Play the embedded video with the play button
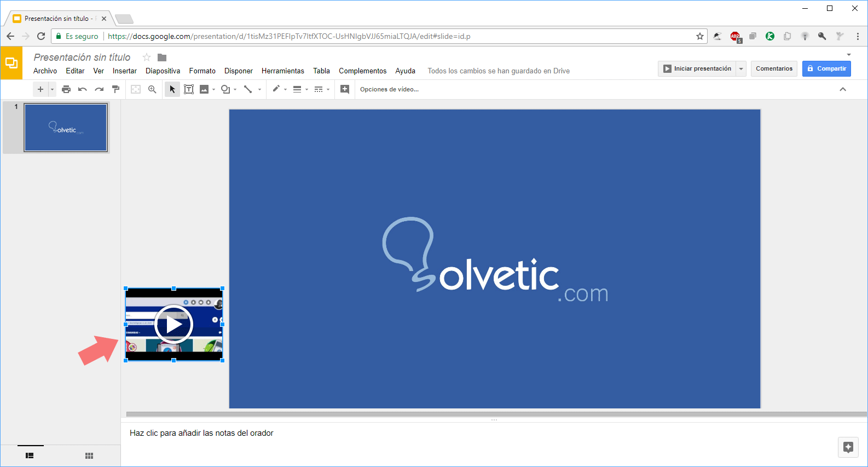This screenshot has height=467, width=868. point(174,324)
